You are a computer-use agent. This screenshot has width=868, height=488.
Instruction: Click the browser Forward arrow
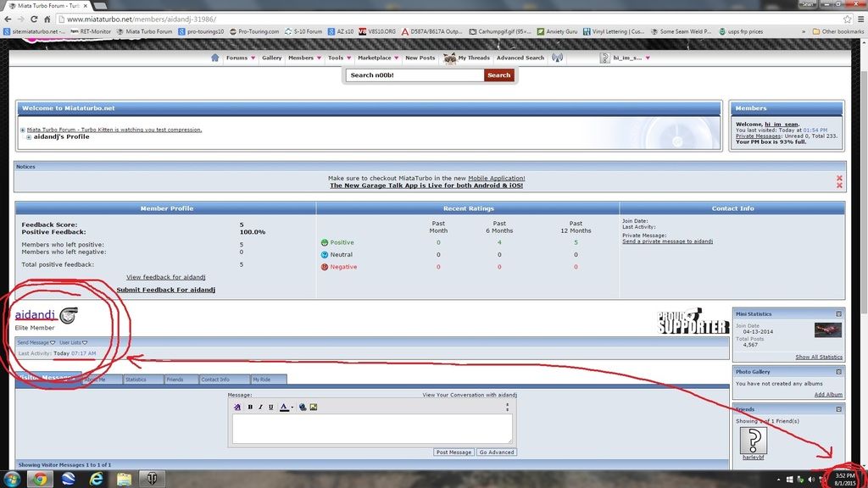(20, 19)
